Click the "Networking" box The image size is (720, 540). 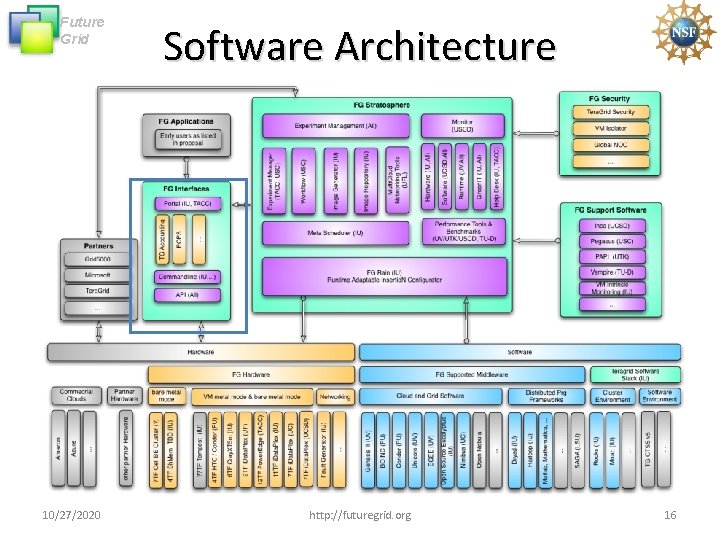pos(335,397)
